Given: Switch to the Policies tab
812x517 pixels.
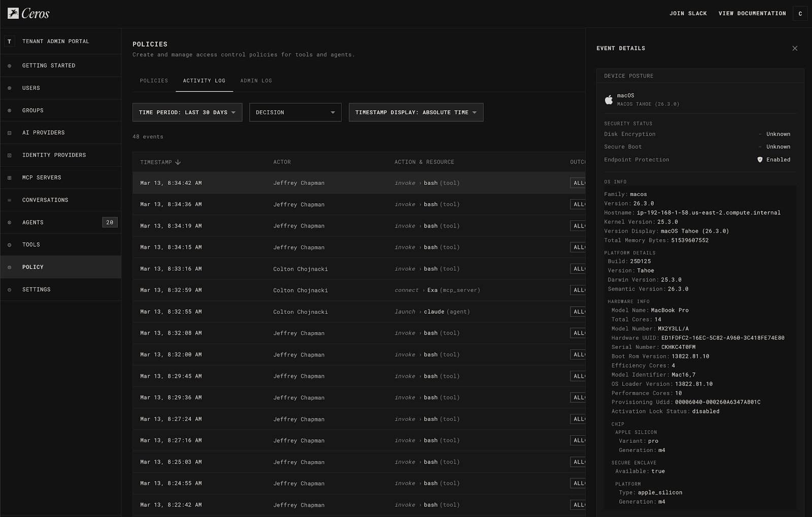Looking at the screenshot, I should pos(154,81).
